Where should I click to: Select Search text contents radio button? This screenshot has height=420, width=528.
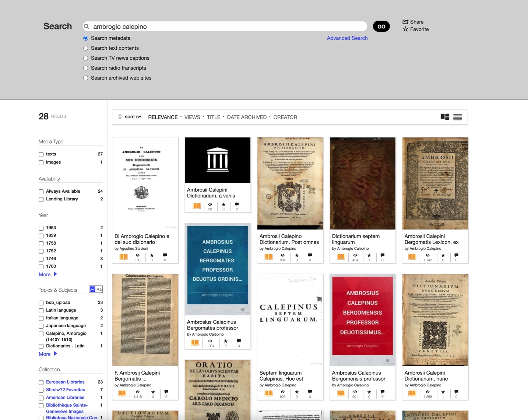click(85, 48)
